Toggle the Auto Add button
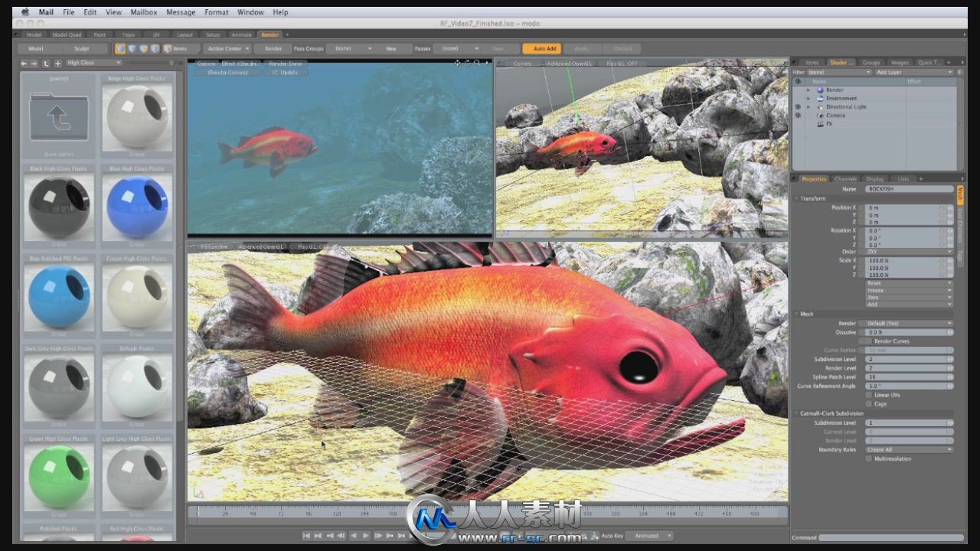The height and width of the screenshot is (551, 980). coord(541,48)
